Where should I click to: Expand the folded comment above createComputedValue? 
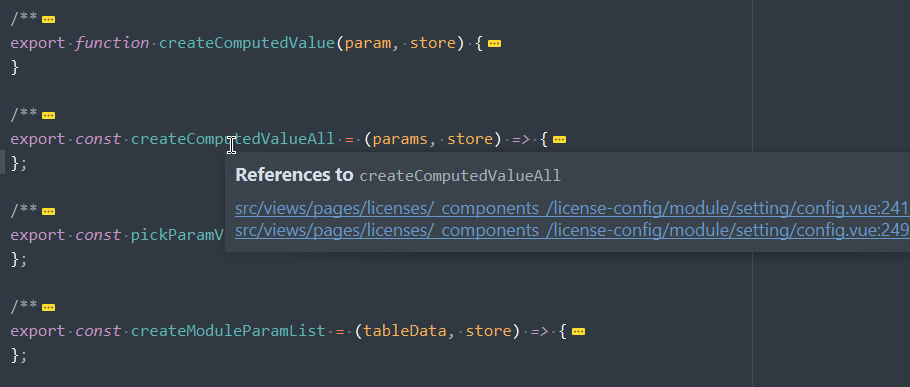click(x=49, y=20)
